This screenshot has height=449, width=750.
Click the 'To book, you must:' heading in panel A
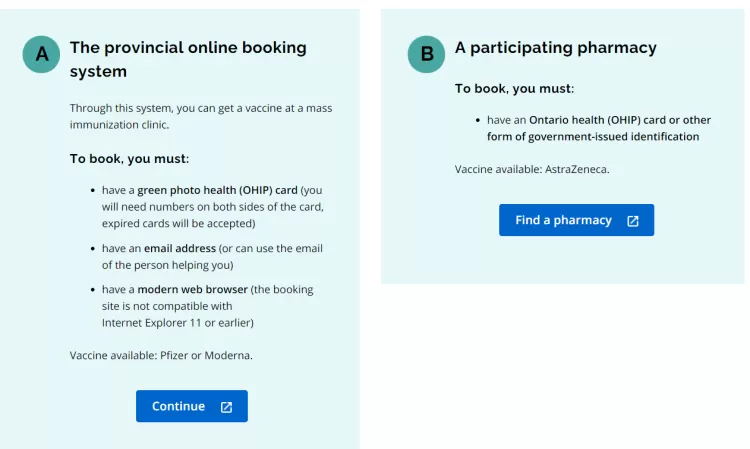click(x=129, y=159)
